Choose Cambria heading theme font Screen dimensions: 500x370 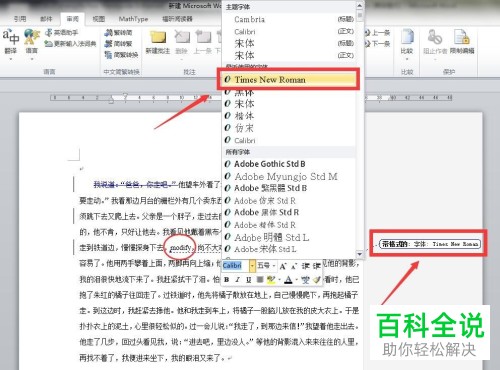[x=289, y=19]
